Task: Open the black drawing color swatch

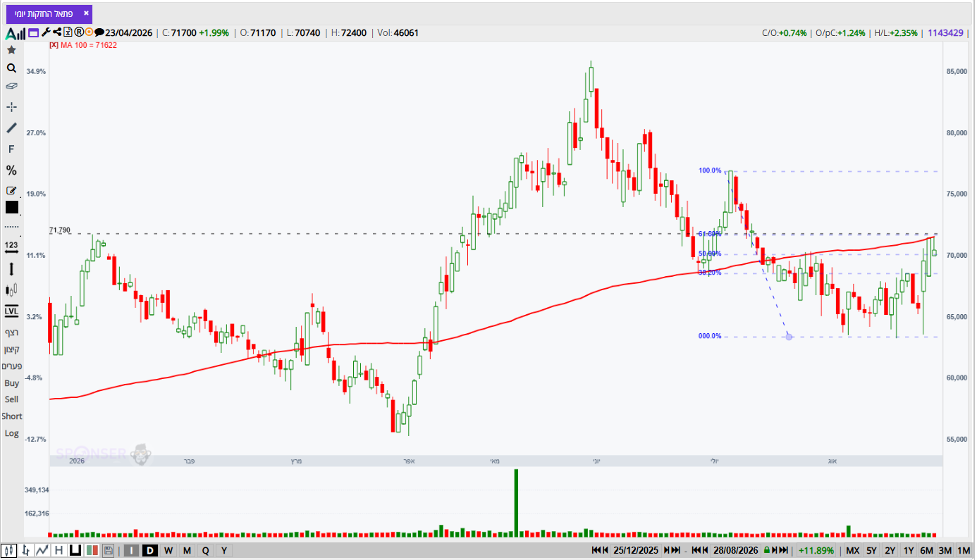Action: coord(11,207)
